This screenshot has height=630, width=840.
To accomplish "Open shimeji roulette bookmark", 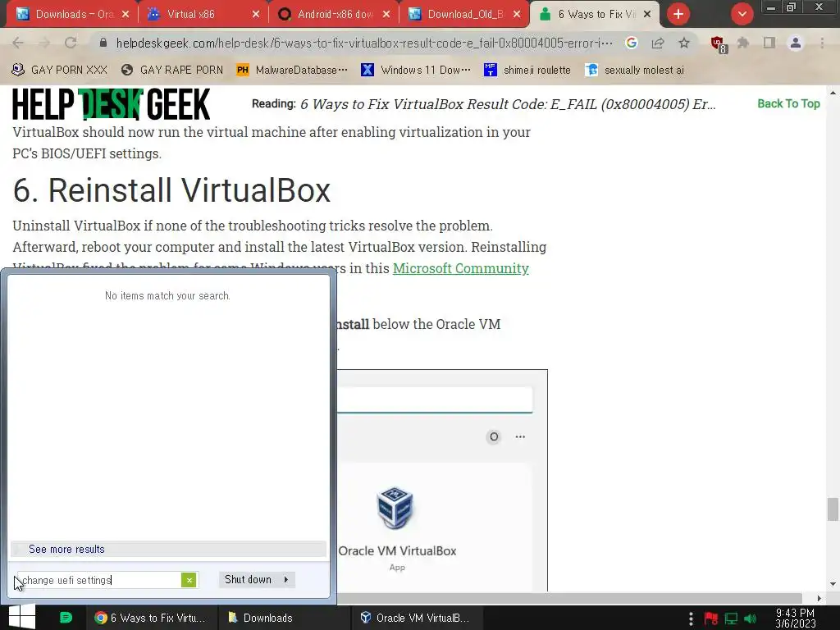I will point(527,70).
